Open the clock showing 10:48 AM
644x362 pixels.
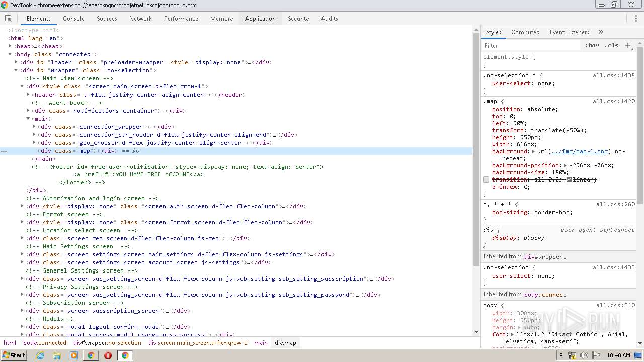coord(618,355)
